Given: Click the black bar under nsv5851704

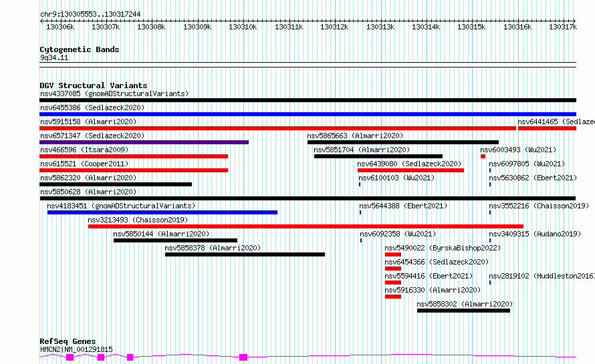Looking at the screenshot, I should click(378, 156).
